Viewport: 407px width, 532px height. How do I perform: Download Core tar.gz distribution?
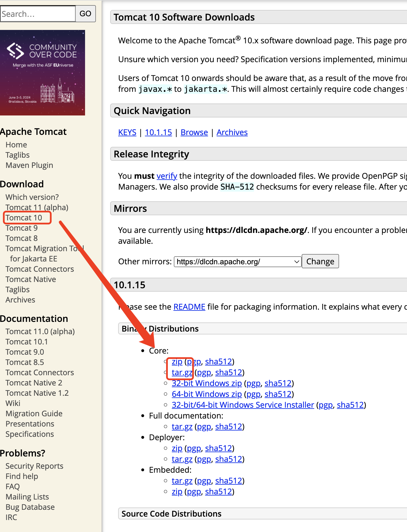(182, 373)
